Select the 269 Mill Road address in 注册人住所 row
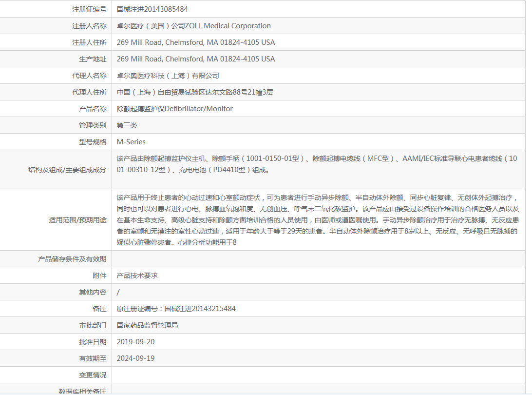This screenshot has height=395, width=532. tap(196, 42)
